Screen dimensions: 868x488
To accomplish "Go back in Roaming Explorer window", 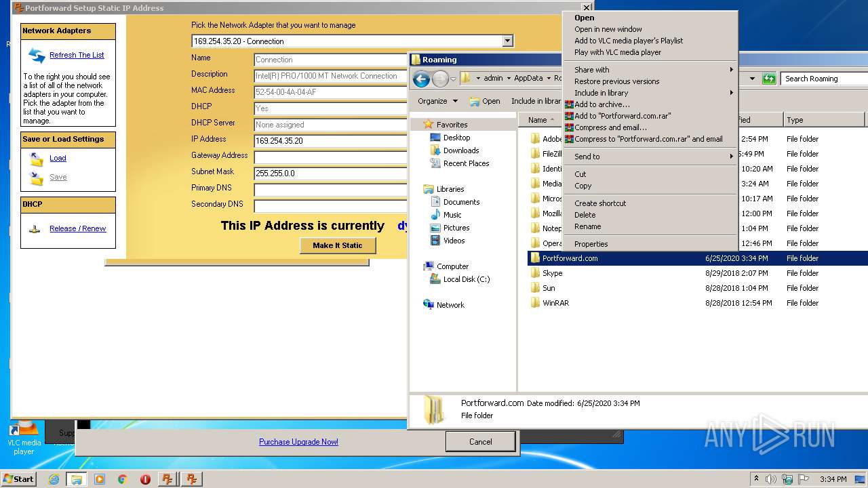I will coord(421,79).
